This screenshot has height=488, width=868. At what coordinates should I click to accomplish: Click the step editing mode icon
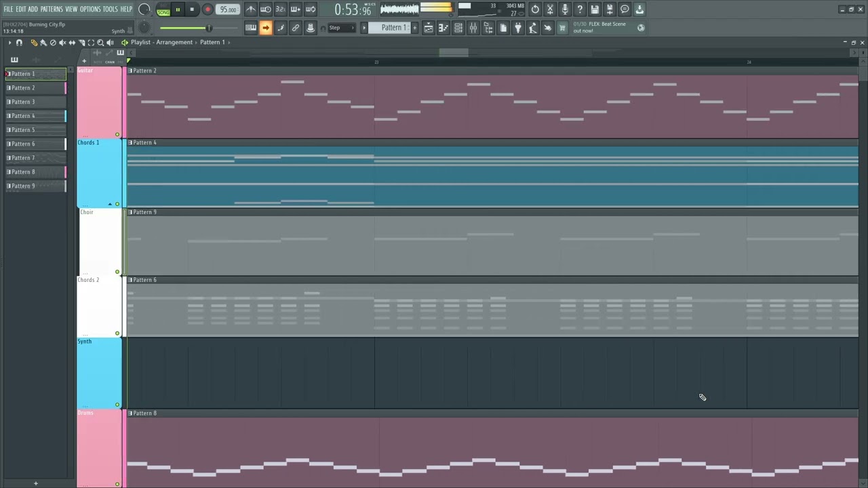pyautogui.click(x=281, y=28)
